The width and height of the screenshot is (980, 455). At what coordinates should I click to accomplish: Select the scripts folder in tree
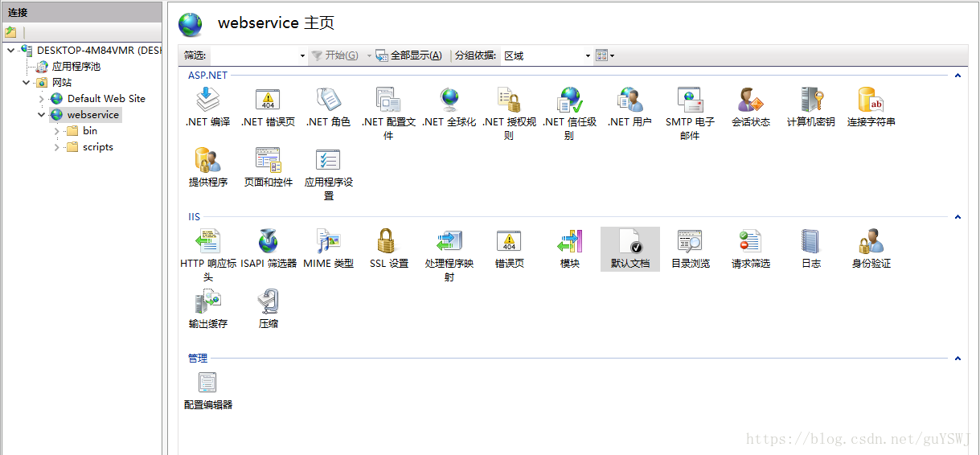coord(97,146)
